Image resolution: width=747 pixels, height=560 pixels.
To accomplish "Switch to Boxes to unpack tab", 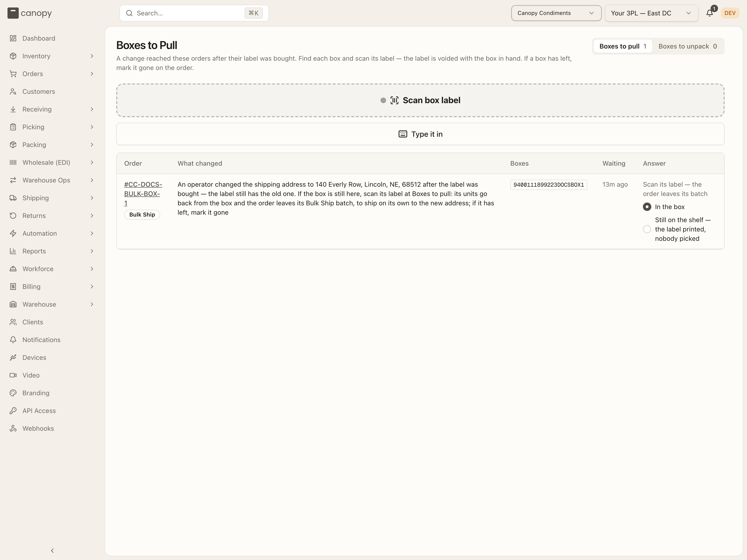I will (x=687, y=46).
